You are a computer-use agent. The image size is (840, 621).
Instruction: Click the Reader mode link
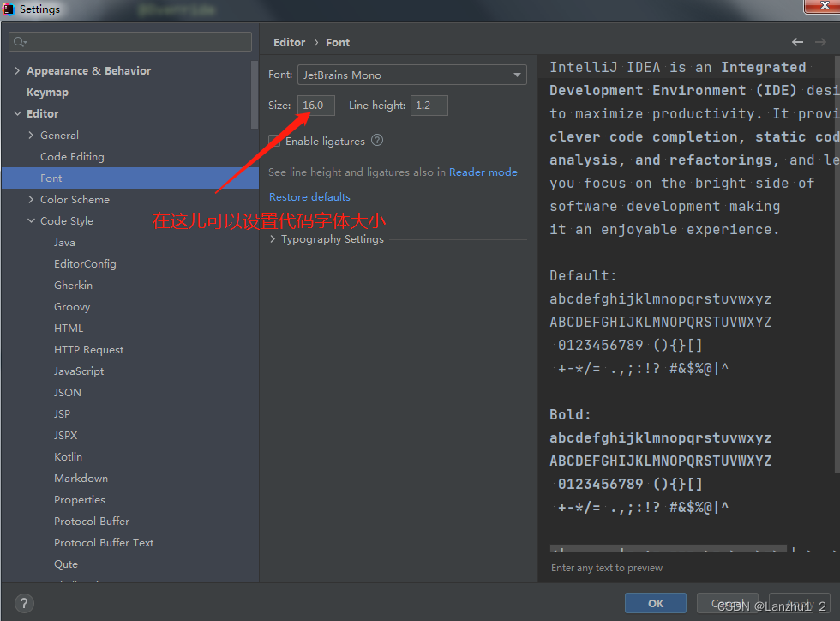483,172
